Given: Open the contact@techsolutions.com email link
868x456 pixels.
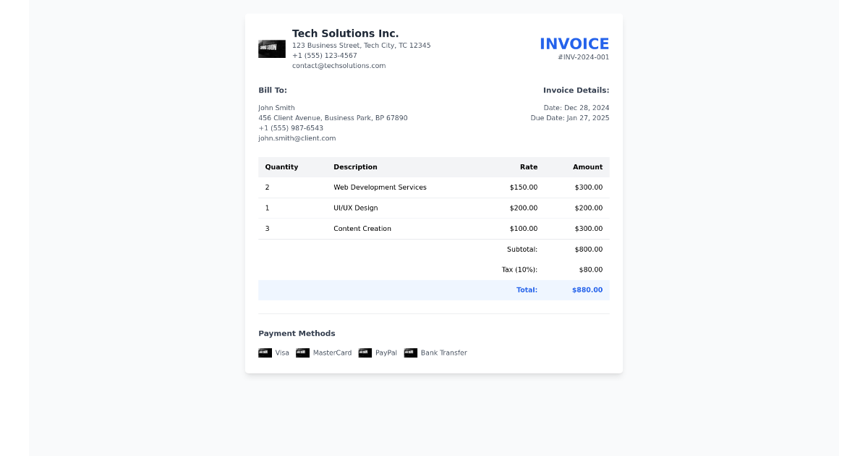Looking at the screenshot, I should [339, 65].
